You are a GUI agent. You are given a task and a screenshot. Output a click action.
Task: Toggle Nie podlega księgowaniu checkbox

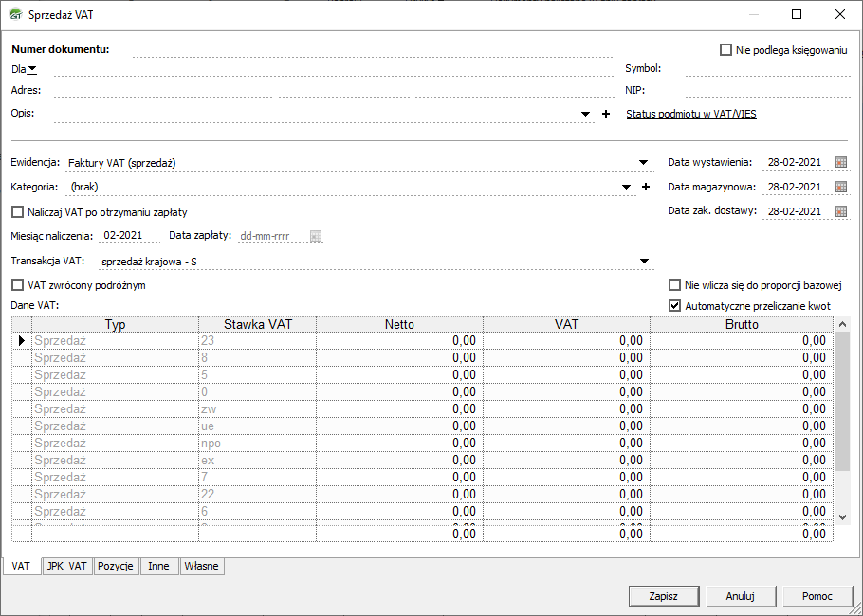click(x=725, y=50)
